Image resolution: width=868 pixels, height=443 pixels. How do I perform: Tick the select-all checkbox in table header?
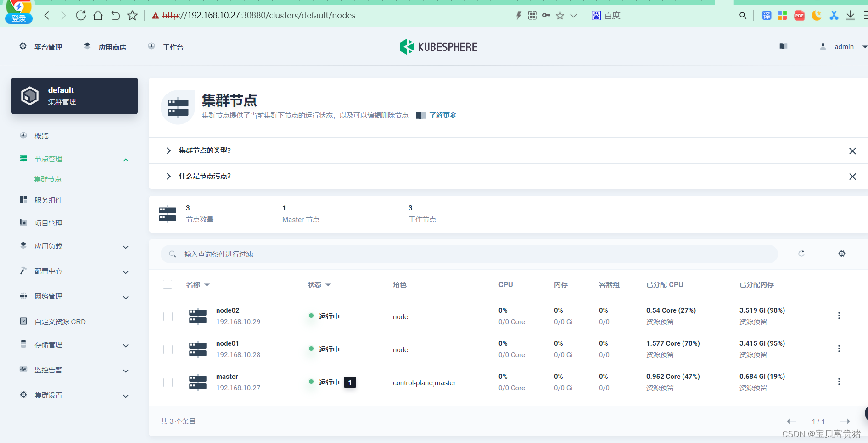click(x=168, y=284)
